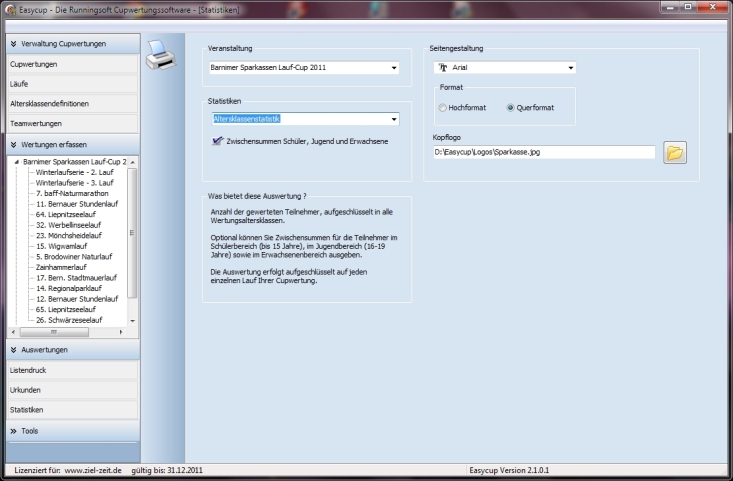Select the Querformat radio button
This screenshot has height=481, width=733.
tap(511, 107)
